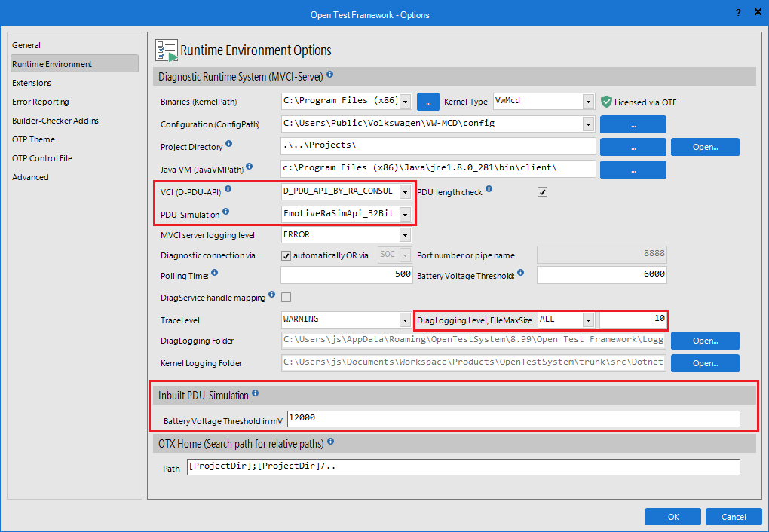Click info icon beside Inbuilt PDU-Simulation heading

tap(256, 393)
